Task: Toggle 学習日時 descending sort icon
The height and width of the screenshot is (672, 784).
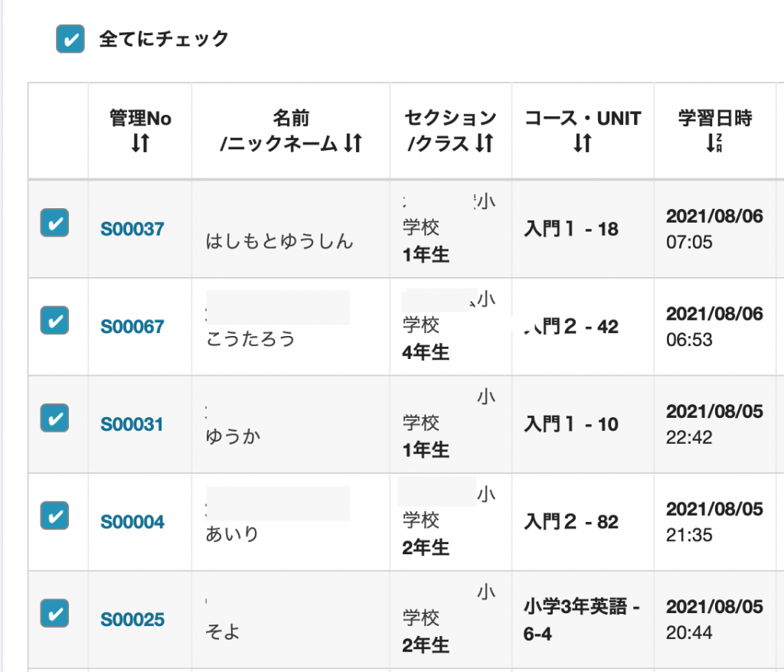Action: pos(714,143)
